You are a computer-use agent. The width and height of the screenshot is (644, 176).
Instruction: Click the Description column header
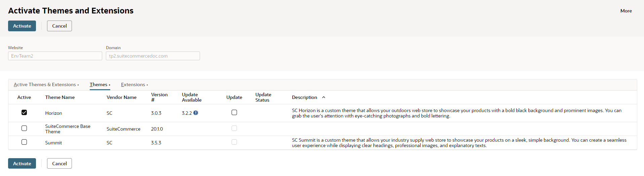coord(305,97)
